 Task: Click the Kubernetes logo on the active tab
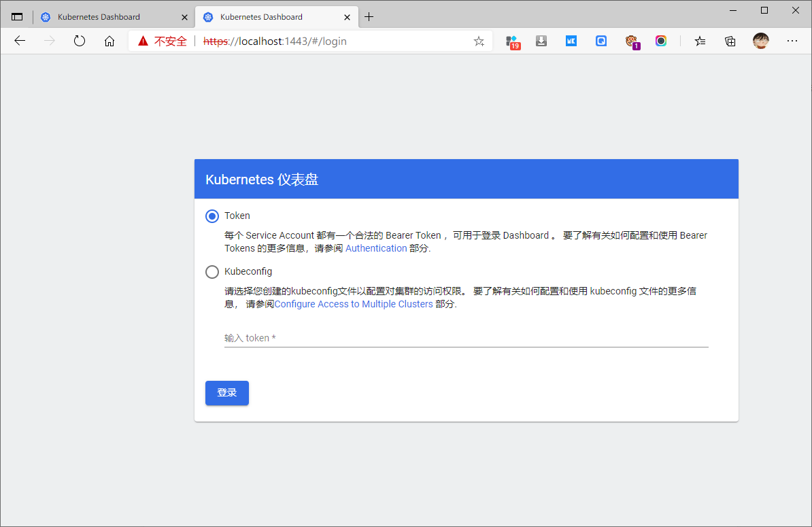click(x=208, y=17)
